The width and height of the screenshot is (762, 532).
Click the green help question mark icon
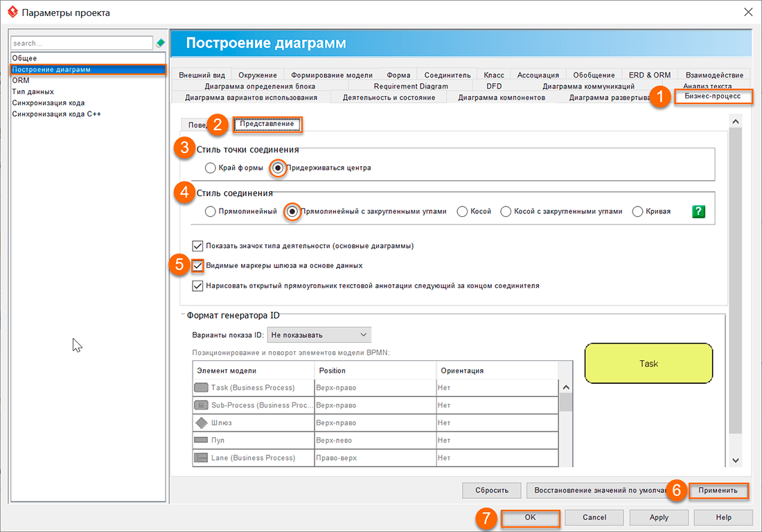point(698,211)
